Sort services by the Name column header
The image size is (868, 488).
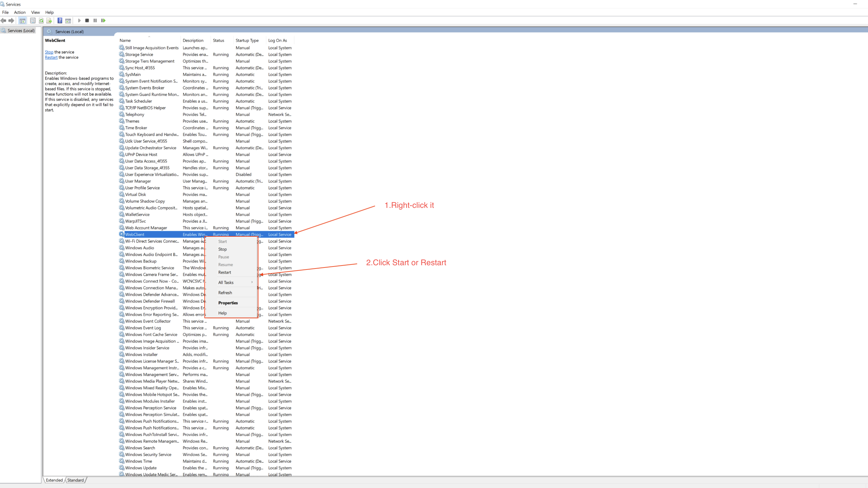[x=125, y=40]
